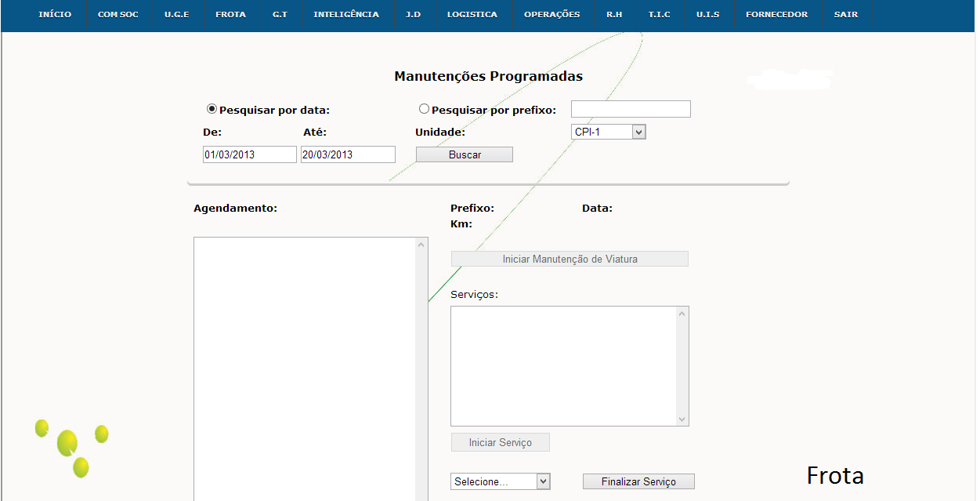Click 'Finalizar Serviço' button

point(638,481)
